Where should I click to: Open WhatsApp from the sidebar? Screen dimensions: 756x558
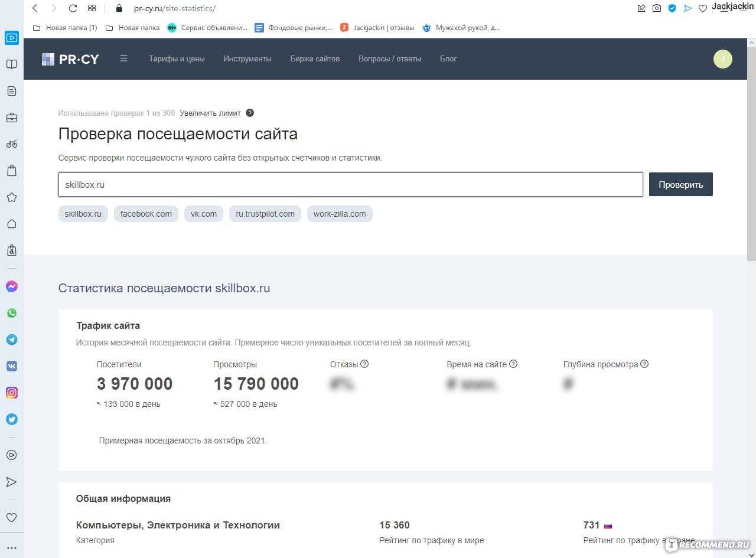pyautogui.click(x=12, y=313)
